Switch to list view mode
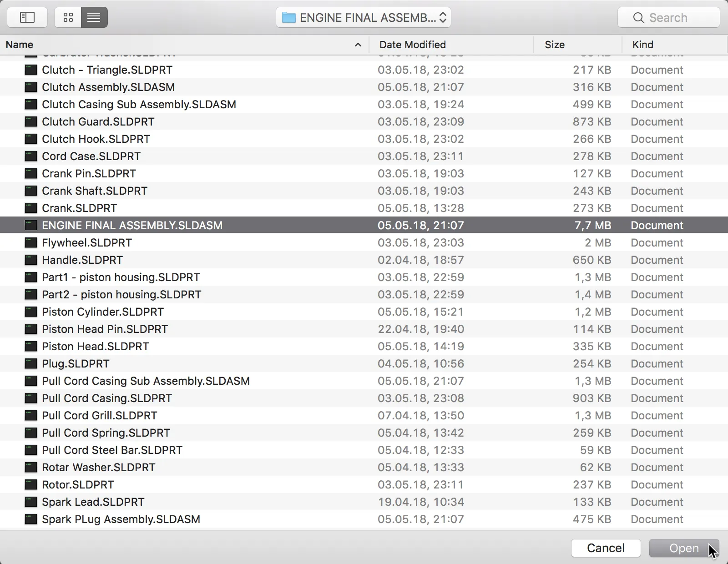The image size is (728, 564). (94, 17)
